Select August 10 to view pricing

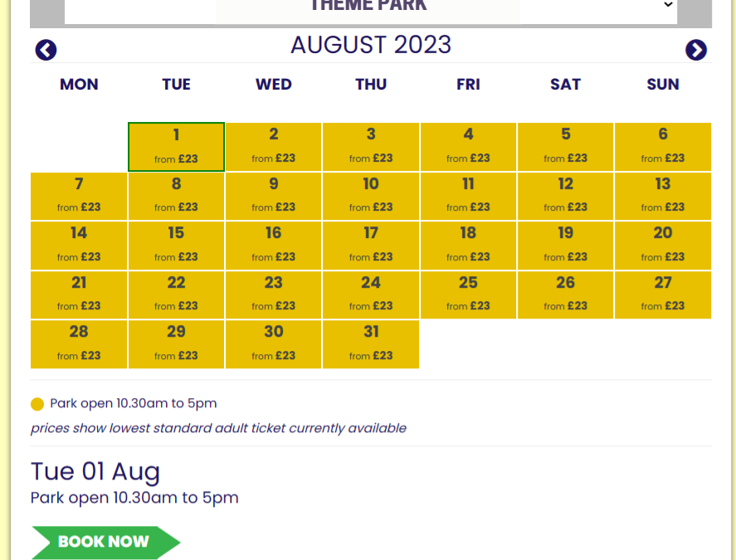pyautogui.click(x=371, y=197)
